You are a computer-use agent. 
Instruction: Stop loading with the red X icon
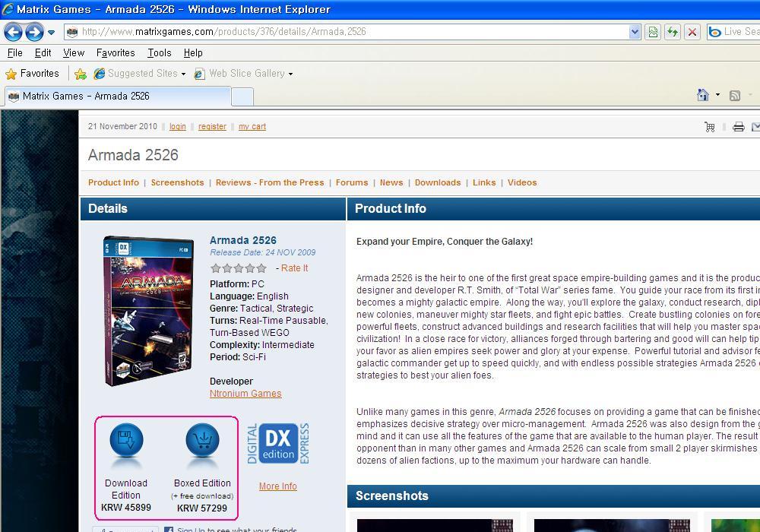coord(692,33)
